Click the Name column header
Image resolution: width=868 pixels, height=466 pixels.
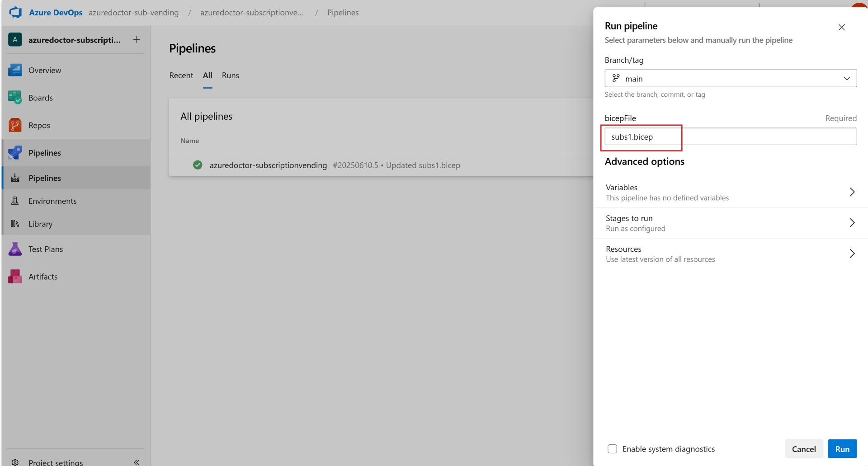pyautogui.click(x=189, y=141)
